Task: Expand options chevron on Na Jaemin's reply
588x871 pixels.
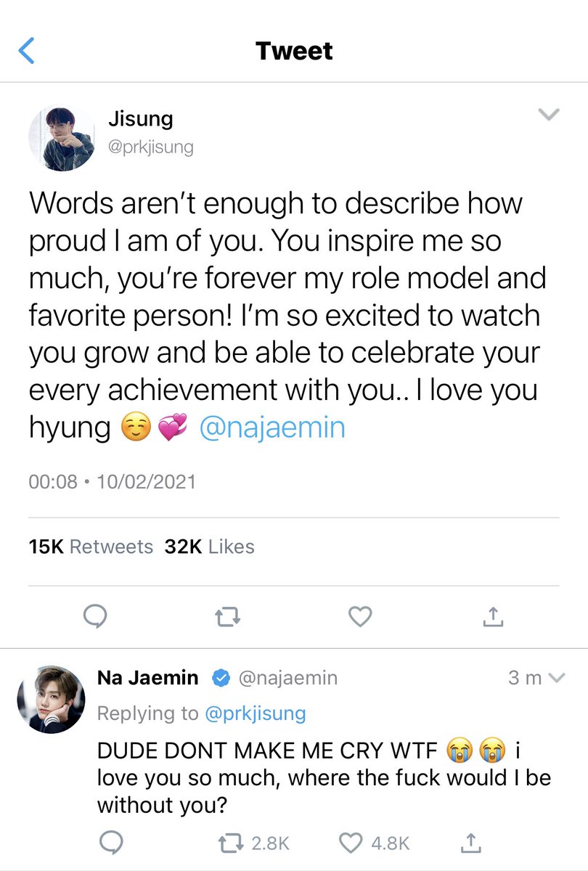Action: tap(557, 678)
